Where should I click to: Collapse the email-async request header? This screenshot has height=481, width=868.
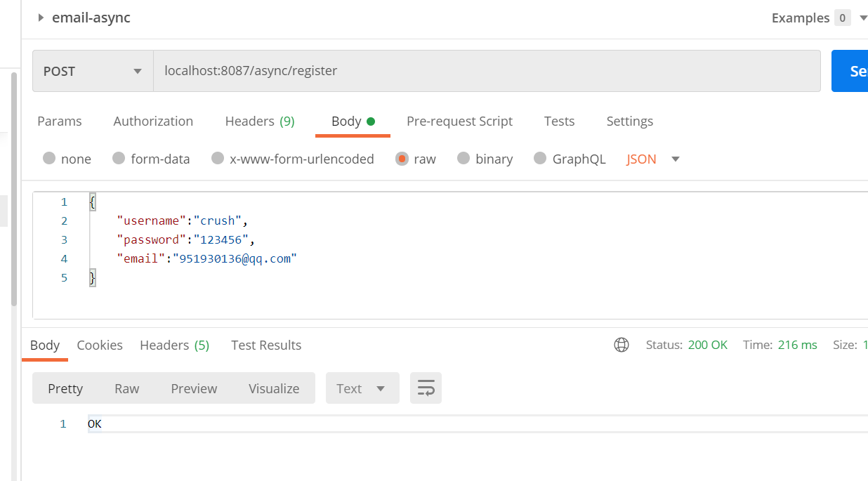coord(40,18)
